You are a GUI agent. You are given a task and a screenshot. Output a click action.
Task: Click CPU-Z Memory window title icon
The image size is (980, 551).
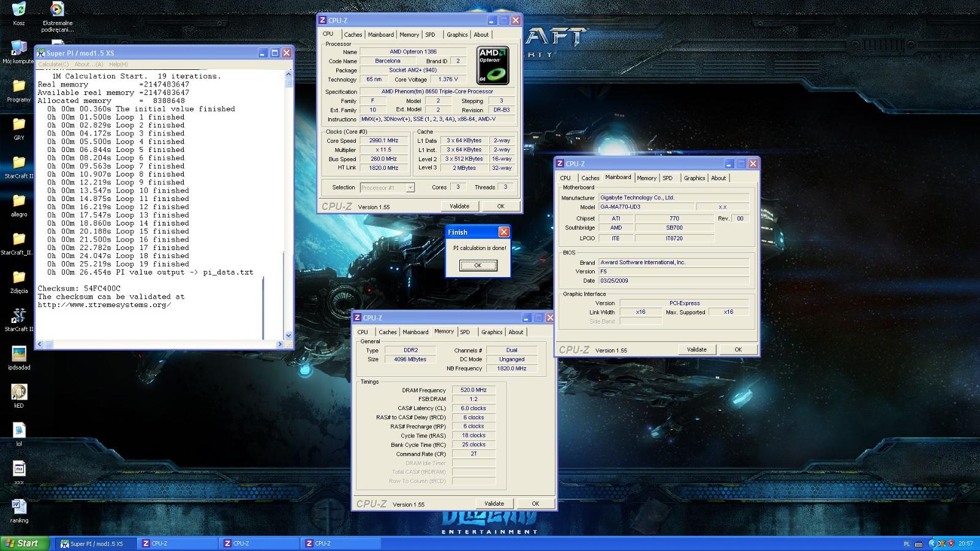click(357, 317)
